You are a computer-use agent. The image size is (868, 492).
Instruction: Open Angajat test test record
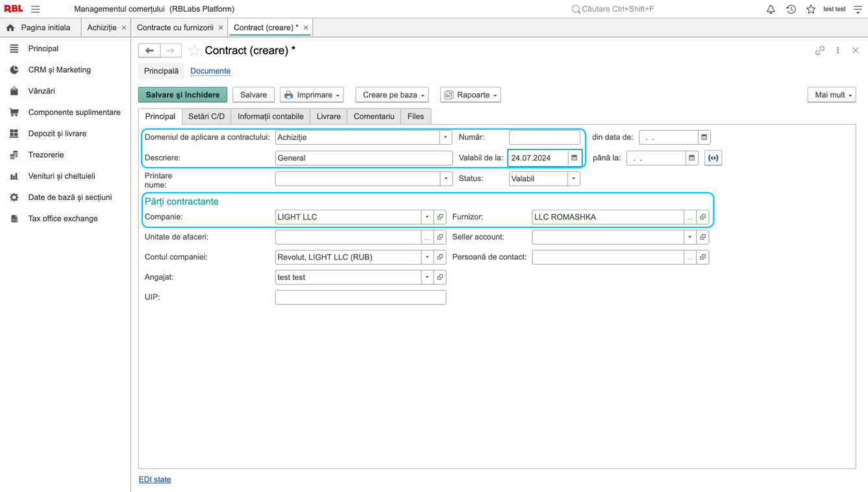pyautogui.click(x=440, y=277)
